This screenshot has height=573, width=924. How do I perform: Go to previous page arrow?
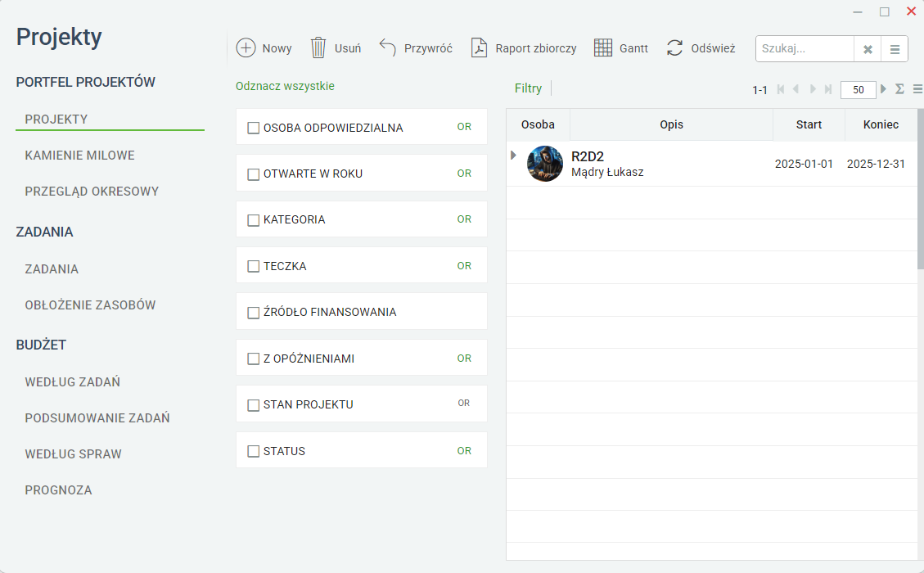pyautogui.click(x=796, y=89)
